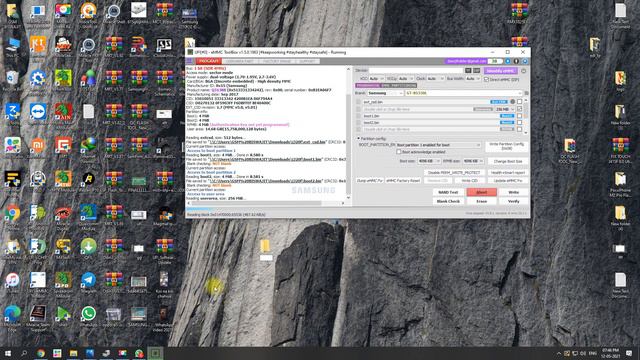Open the GT model selection dropdown

pos(464,93)
